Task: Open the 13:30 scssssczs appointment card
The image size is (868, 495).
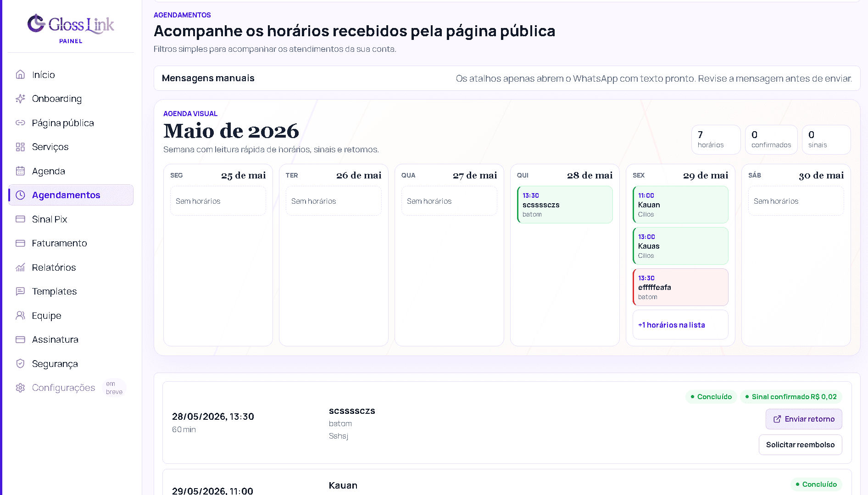Action: coord(565,205)
